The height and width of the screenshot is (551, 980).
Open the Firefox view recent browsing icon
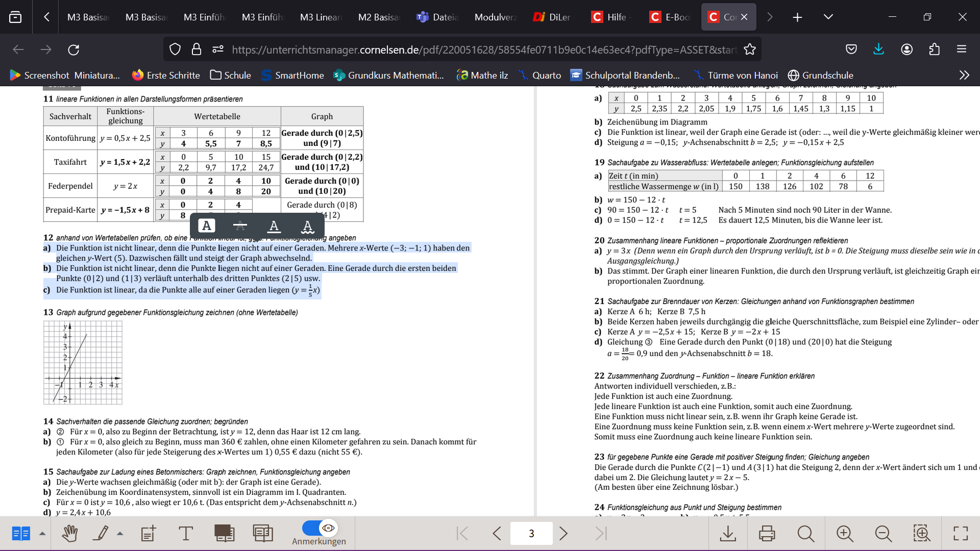15,17
